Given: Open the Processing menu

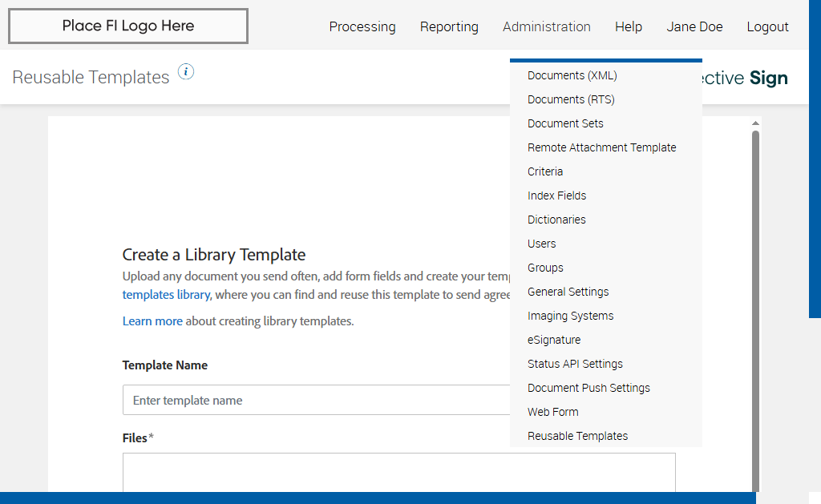Looking at the screenshot, I should (362, 27).
